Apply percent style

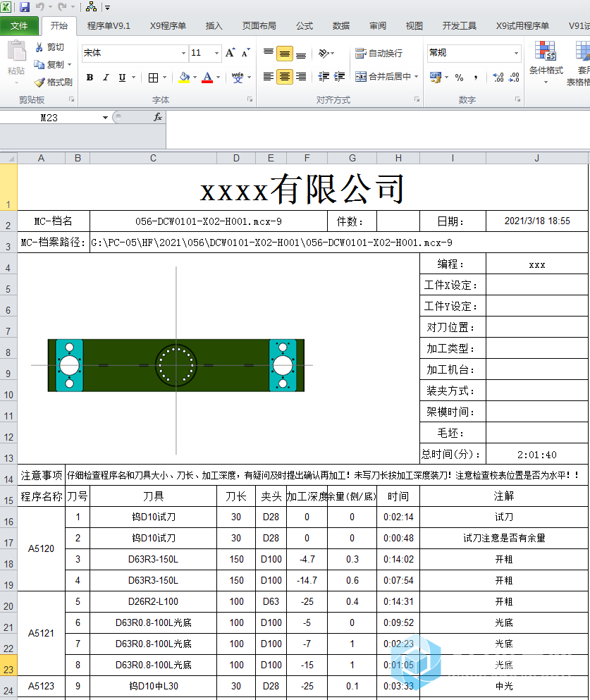tap(459, 78)
